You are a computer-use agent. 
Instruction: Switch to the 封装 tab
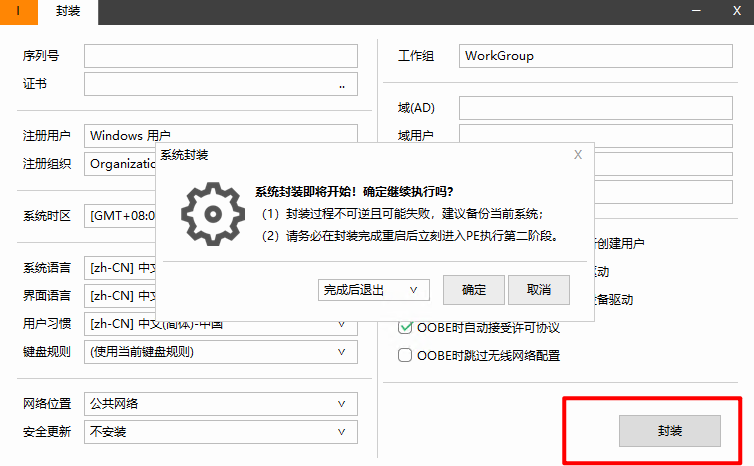(x=69, y=12)
